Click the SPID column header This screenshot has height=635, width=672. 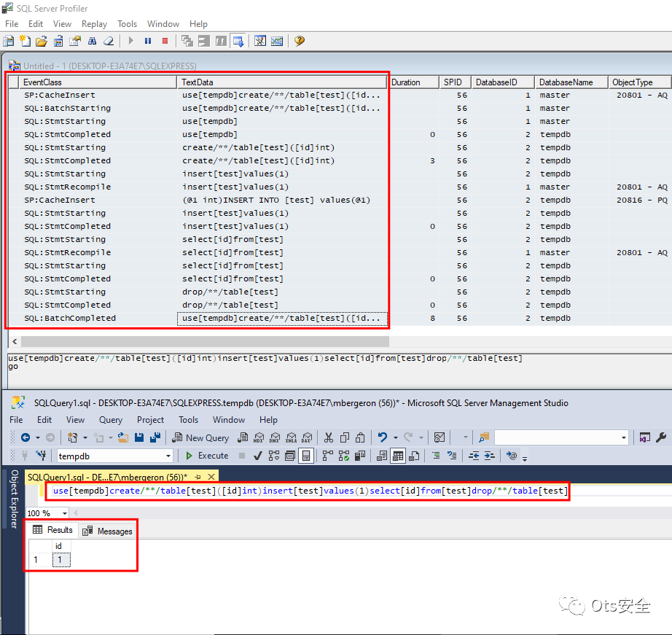(x=455, y=82)
